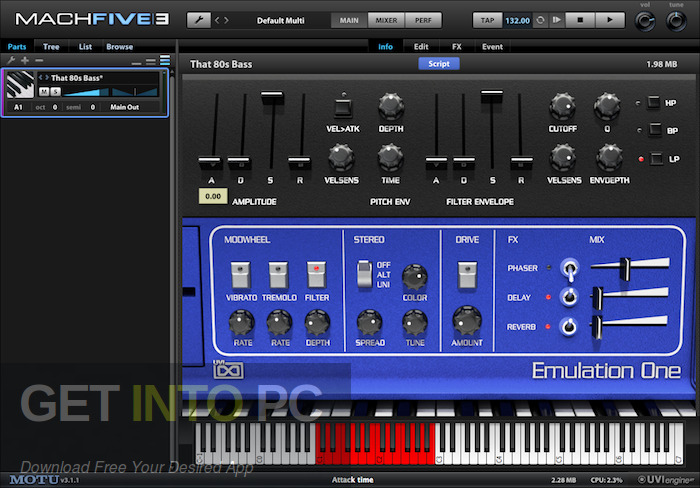Image resolution: width=700 pixels, height=488 pixels.
Task: Toggle the LP filter mode button
Action: 656,159
